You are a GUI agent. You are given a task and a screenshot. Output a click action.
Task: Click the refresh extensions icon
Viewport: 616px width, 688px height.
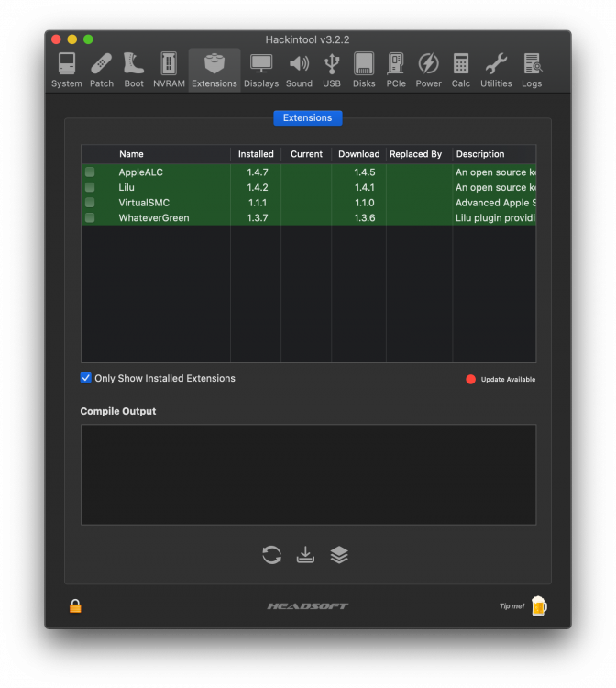coord(272,555)
